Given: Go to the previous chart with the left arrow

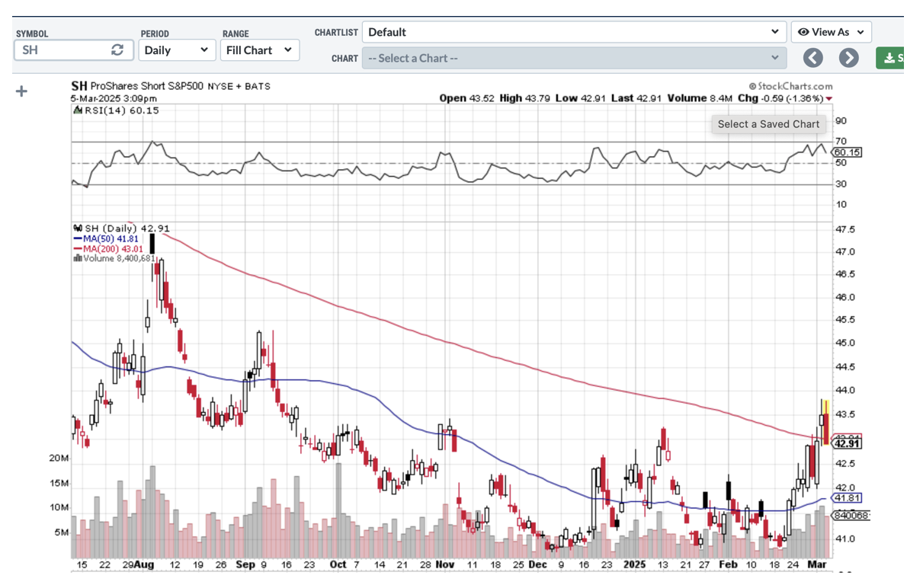Looking at the screenshot, I should [813, 58].
